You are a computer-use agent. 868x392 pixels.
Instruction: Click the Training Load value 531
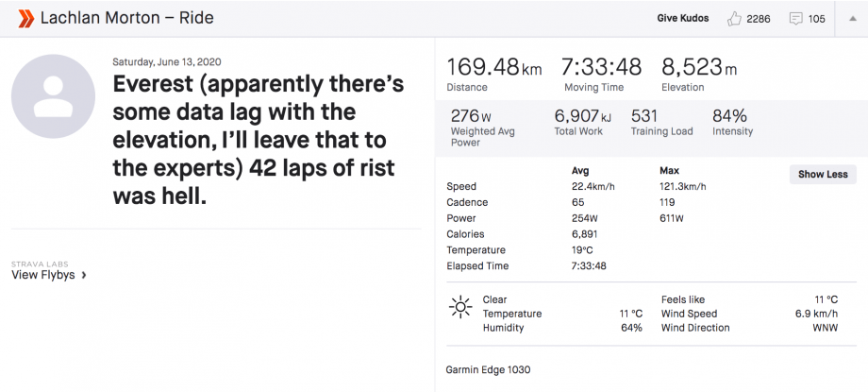(644, 115)
